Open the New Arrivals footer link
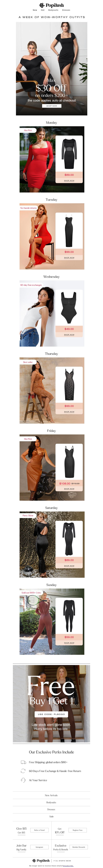103x868 pixels. coord(51,795)
